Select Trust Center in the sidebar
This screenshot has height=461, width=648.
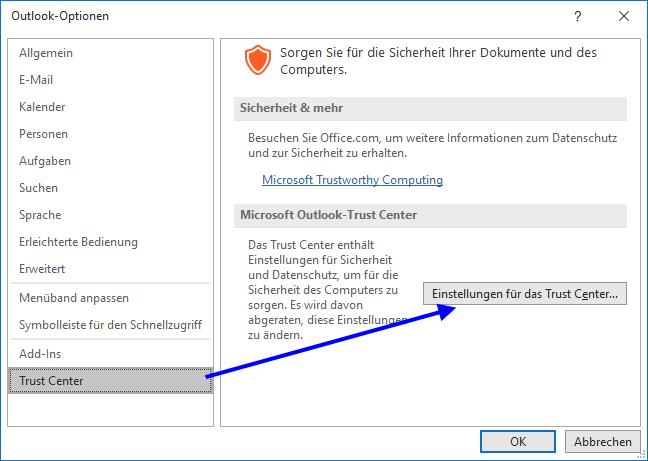click(x=52, y=381)
